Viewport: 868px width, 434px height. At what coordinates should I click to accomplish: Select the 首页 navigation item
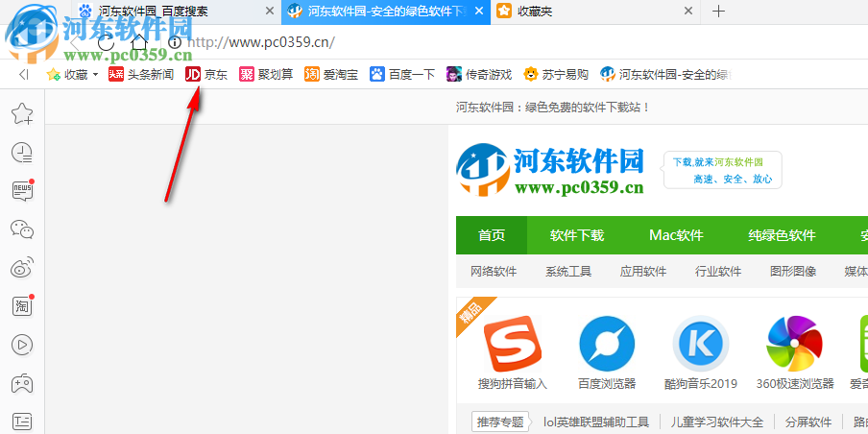point(492,235)
